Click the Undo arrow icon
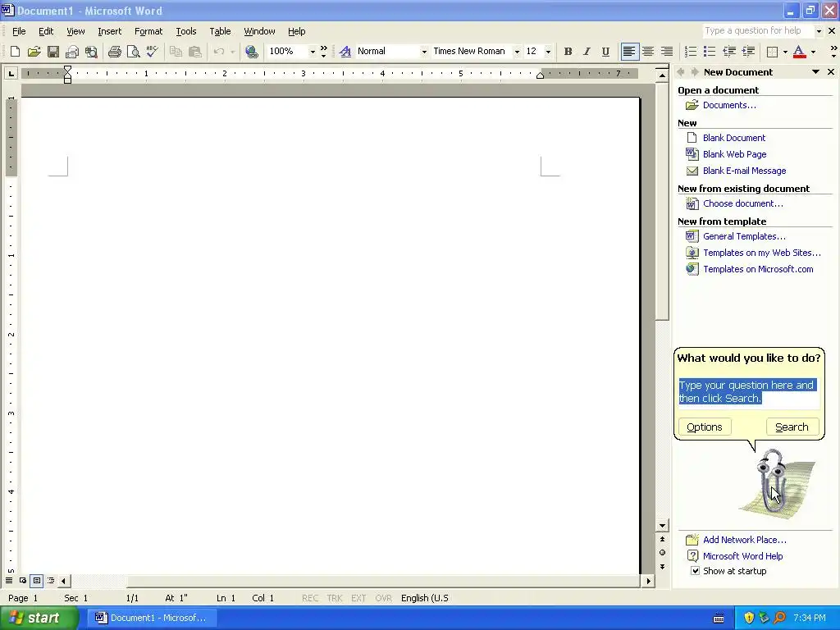The width and height of the screenshot is (840, 630). 218,52
